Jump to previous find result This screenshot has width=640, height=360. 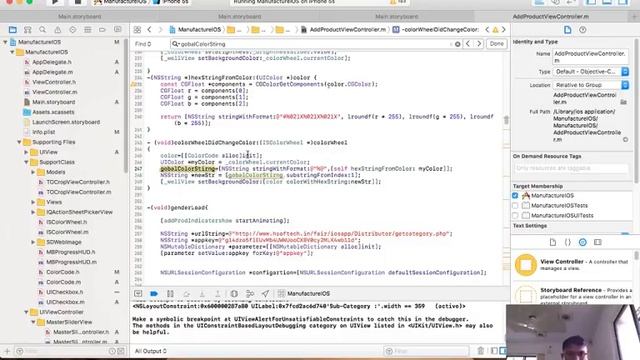(468, 44)
